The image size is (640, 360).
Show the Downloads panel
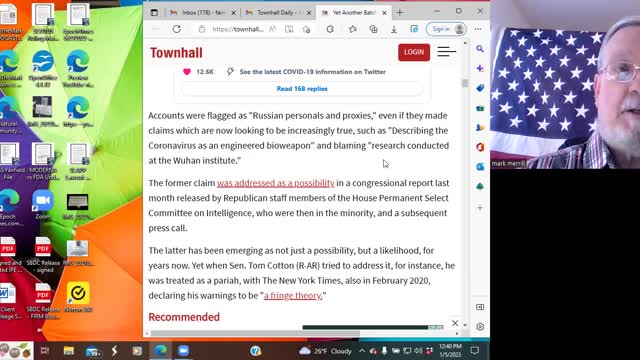393,29
